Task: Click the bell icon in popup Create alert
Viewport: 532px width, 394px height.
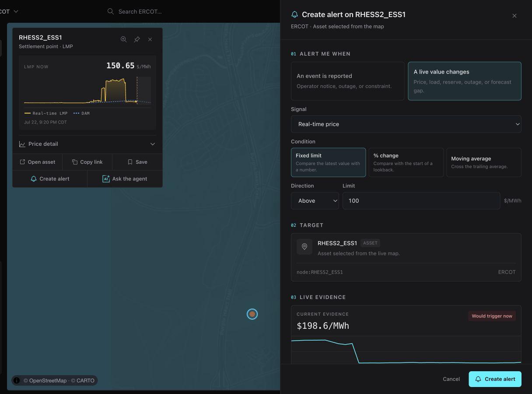Action: [x=34, y=179]
